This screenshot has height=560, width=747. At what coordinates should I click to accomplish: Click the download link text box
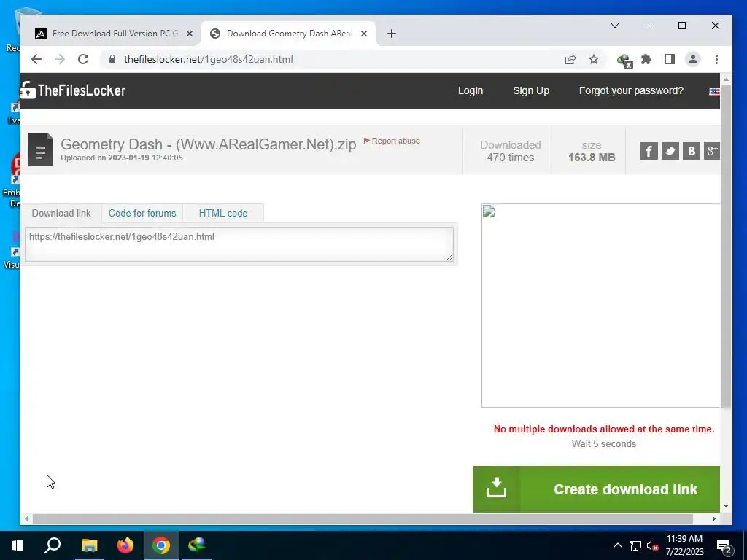239,244
